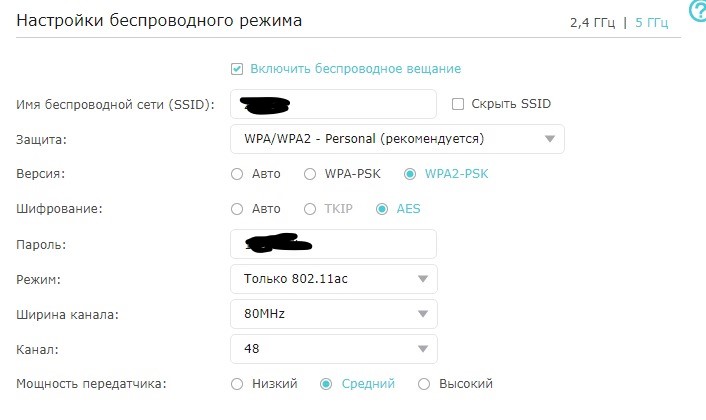This screenshot has width=706, height=420.
Task: Choose WPA-PSK version option
Action: 310,174
